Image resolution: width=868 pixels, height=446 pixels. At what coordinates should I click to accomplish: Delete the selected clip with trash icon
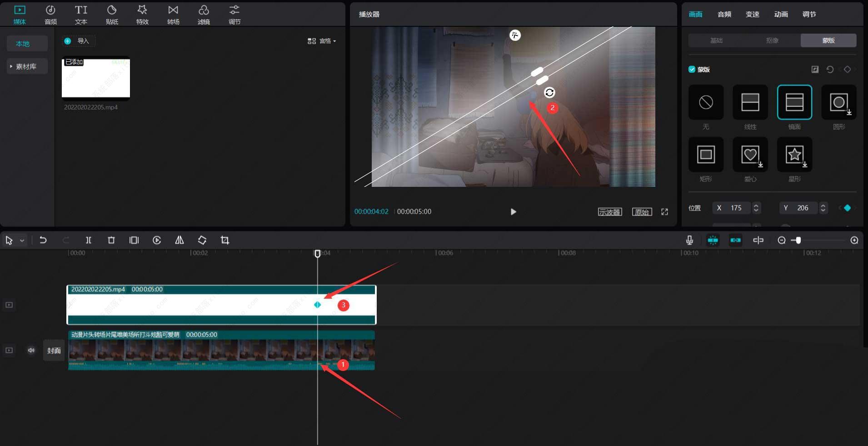point(111,240)
